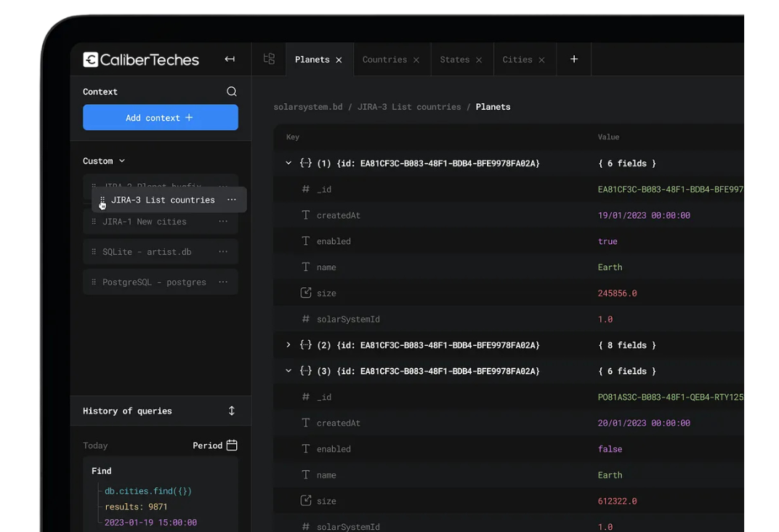Click the size value 612322.0
Image resolution: width=779 pixels, height=532 pixels.
click(617, 501)
